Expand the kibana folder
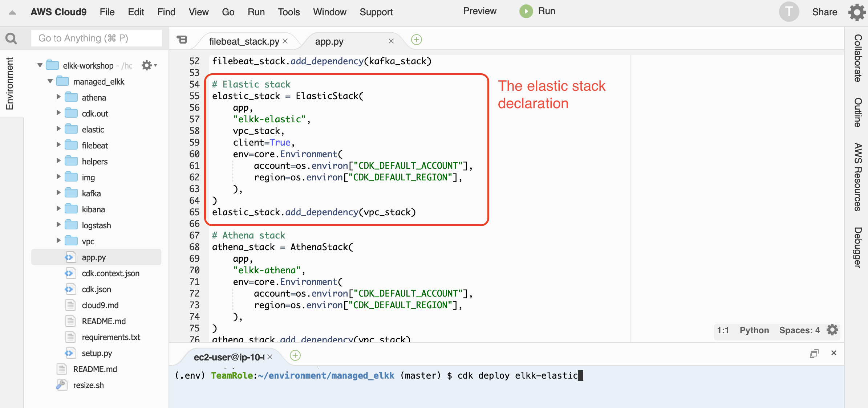Viewport: 868px width, 408px height. click(58, 209)
